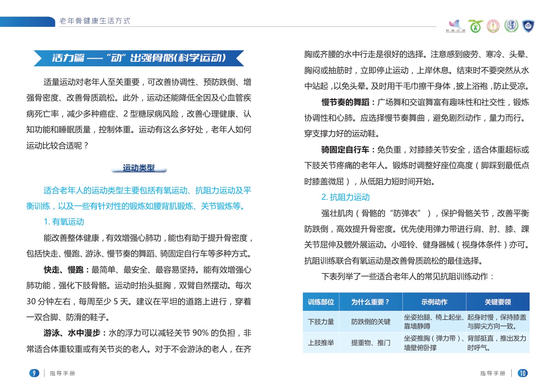Click the bold term 骑固定自行车：
The height and width of the screenshot is (392, 556).
pos(349,150)
